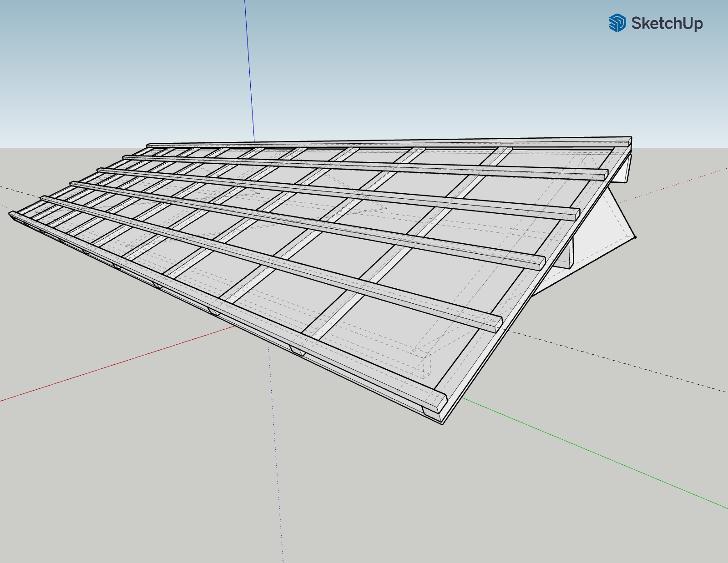Click empty sky background above the roof
Image resolution: width=728 pixels, height=563 pixels.
[409, 68]
